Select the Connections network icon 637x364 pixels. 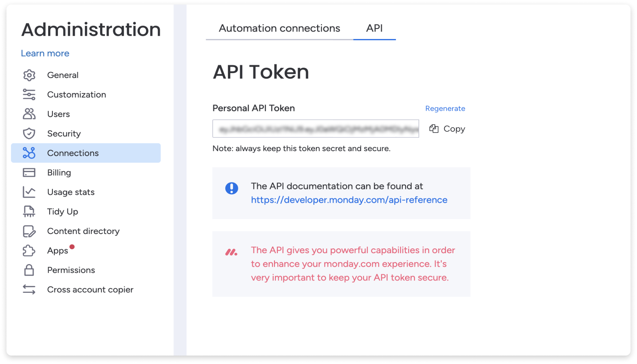click(x=29, y=153)
